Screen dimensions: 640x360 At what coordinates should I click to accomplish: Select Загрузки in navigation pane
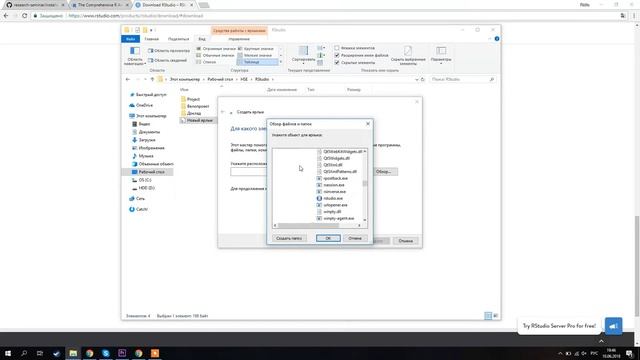(x=143, y=140)
